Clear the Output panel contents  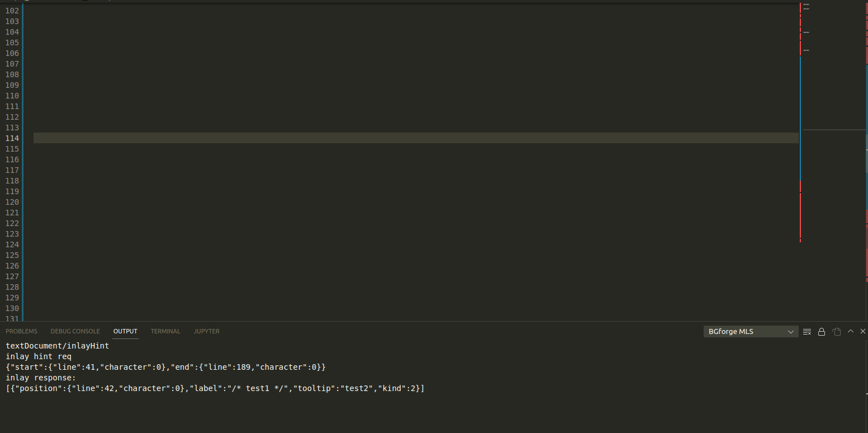(807, 331)
